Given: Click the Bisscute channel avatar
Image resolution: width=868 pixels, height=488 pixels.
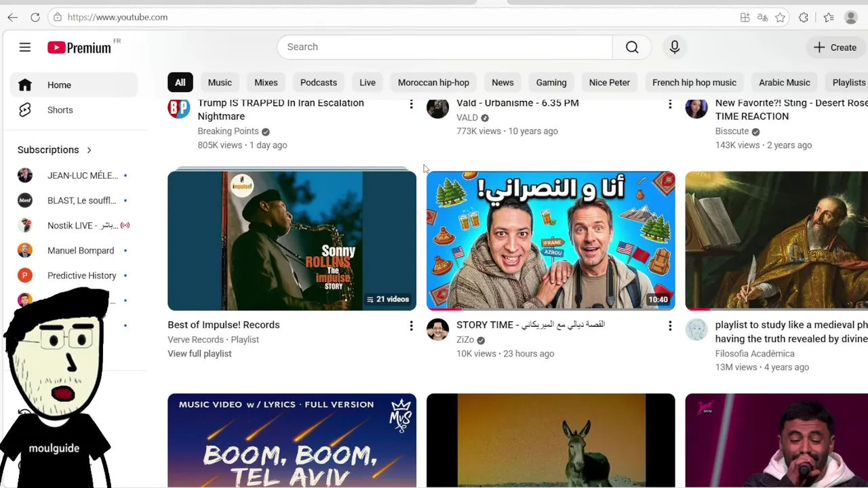Looking at the screenshot, I should tap(696, 108).
